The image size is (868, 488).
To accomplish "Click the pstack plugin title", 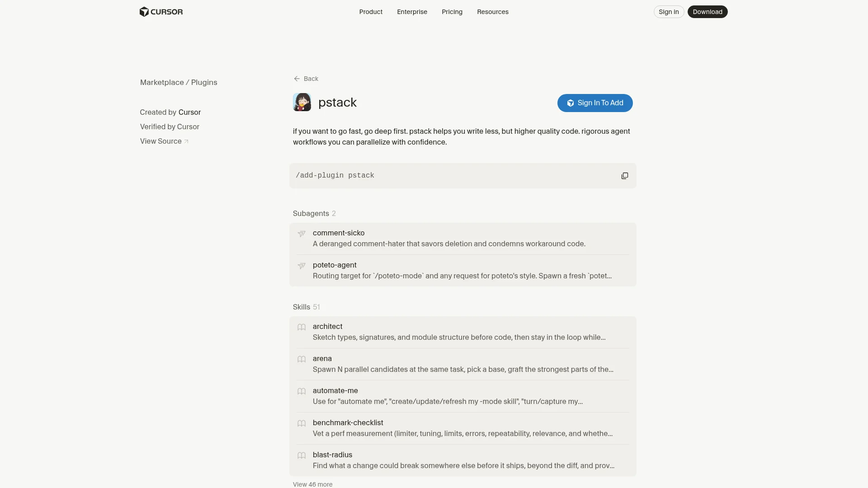I will pos(337,102).
